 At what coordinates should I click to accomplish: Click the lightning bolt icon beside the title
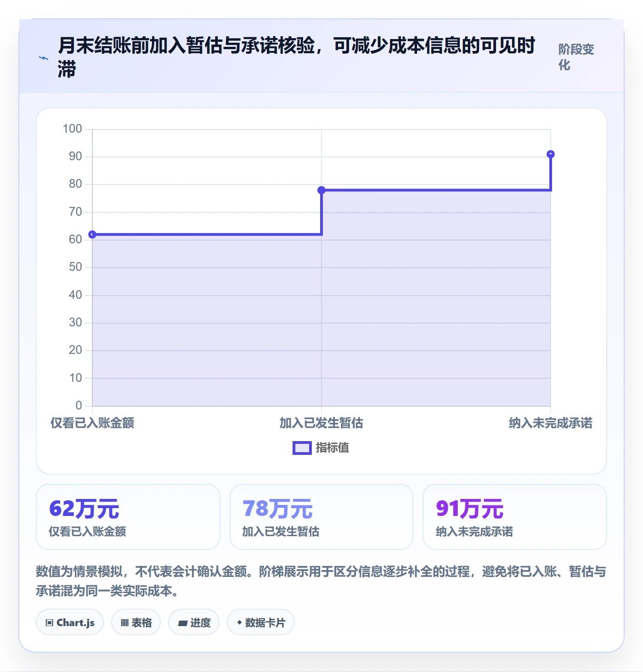pos(44,58)
